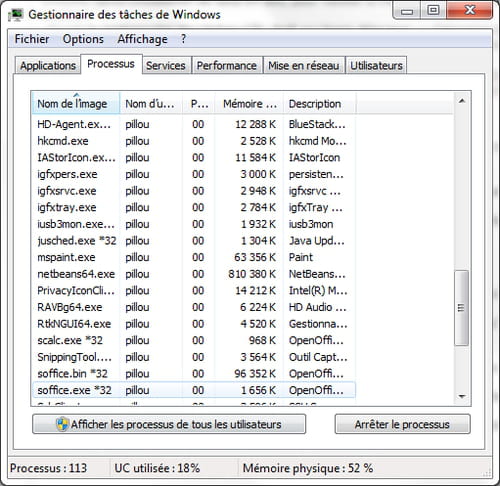Click the vertical scrollbar thumb

pos(462,308)
